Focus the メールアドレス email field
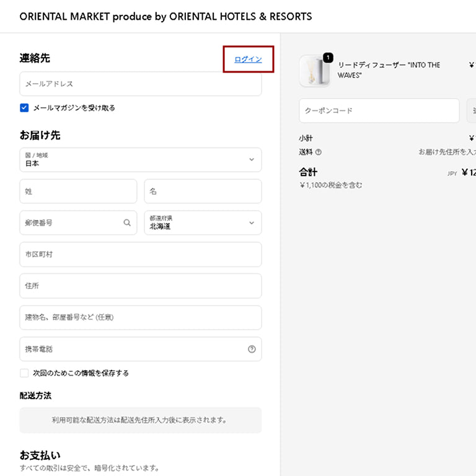 (140, 84)
